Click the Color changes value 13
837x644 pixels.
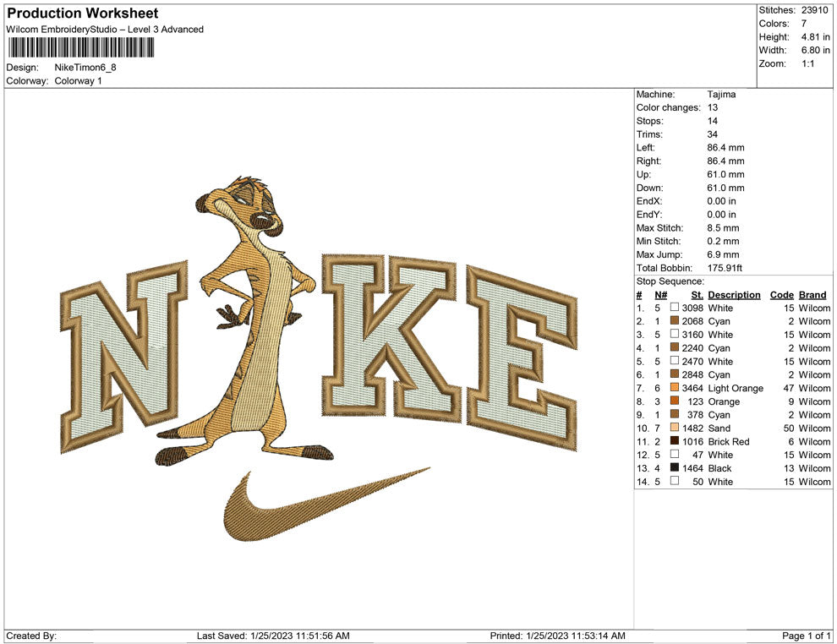click(x=712, y=107)
